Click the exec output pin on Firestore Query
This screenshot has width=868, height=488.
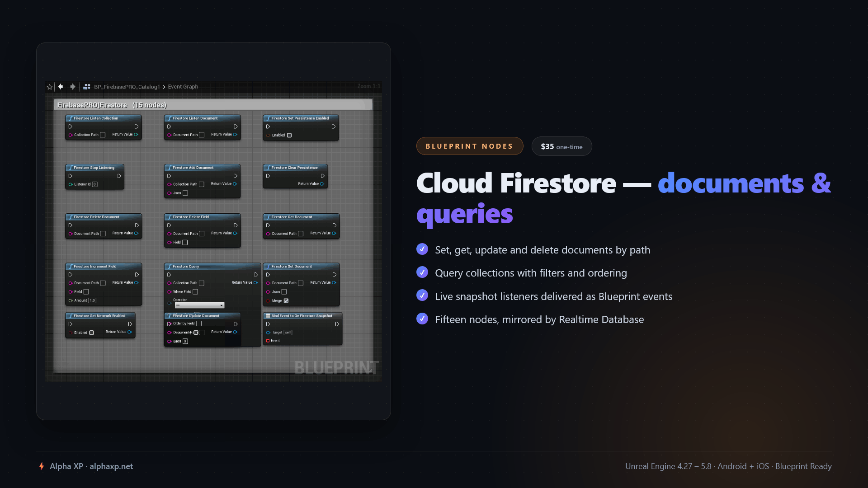tap(256, 275)
